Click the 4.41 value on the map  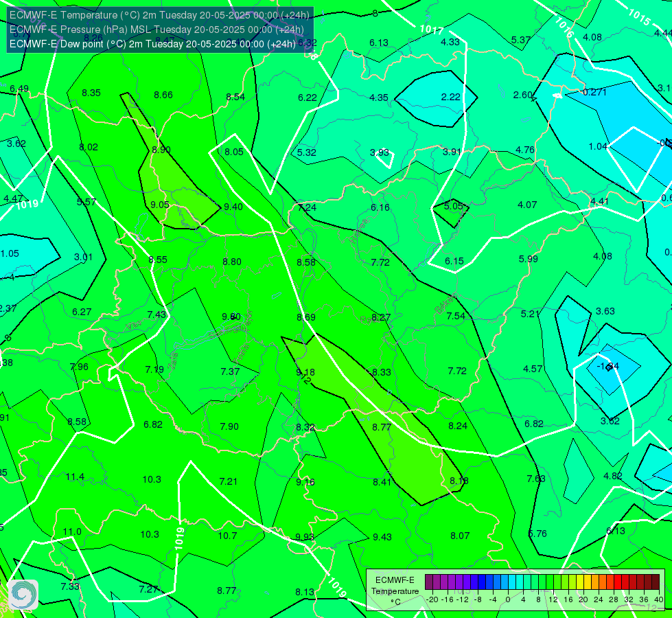pyautogui.click(x=599, y=201)
